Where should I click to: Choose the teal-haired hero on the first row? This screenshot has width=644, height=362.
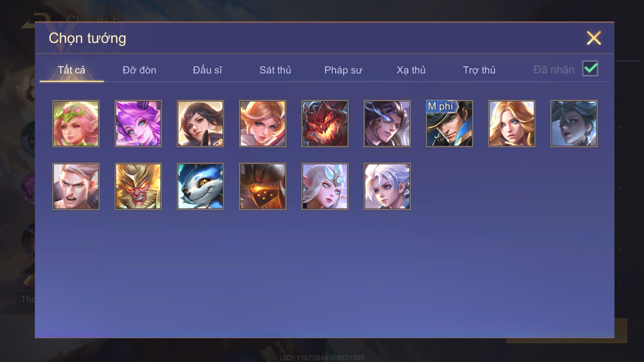coord(574,124)
